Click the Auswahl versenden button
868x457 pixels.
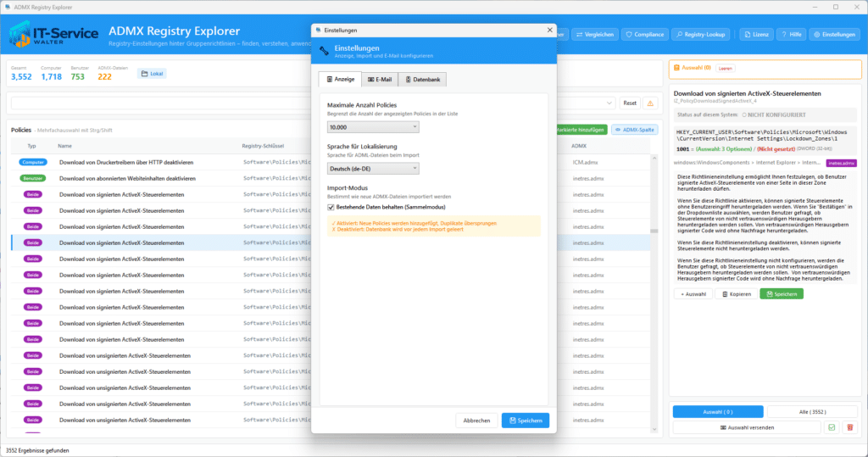[x=747, y=427]
